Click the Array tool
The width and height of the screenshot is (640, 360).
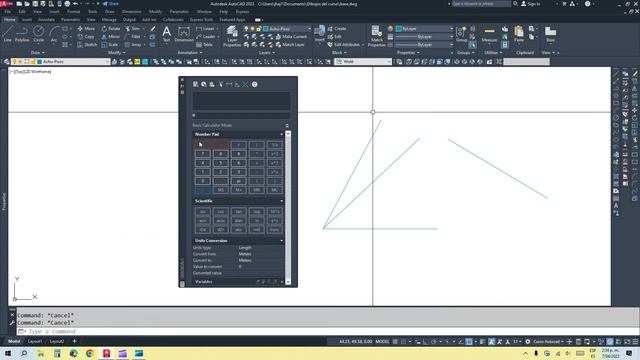[133, 44]
